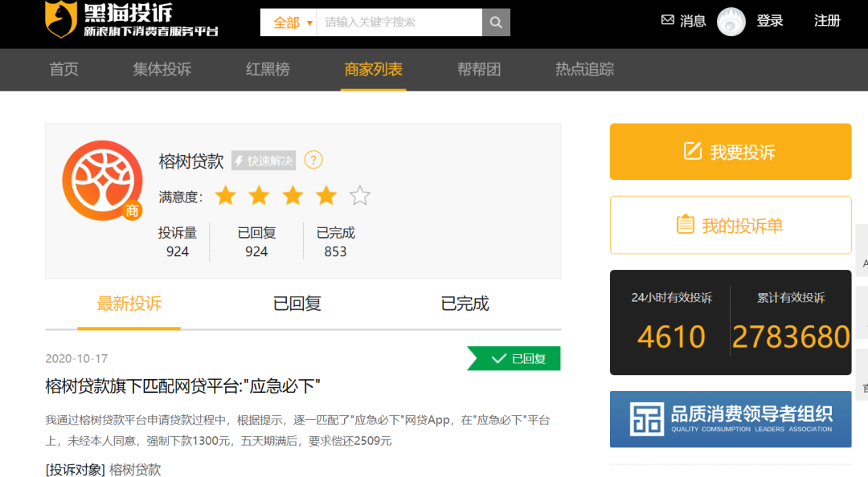868x477 pixels.
Task: Click the 我要投诉 button
Action: pyautogui.click(x=731, y=151)
